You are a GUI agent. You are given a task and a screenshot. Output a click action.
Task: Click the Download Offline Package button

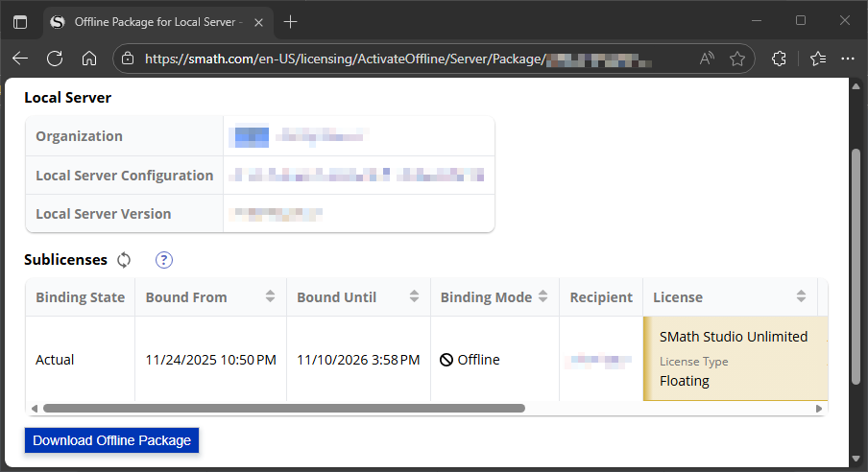(111, 440)
